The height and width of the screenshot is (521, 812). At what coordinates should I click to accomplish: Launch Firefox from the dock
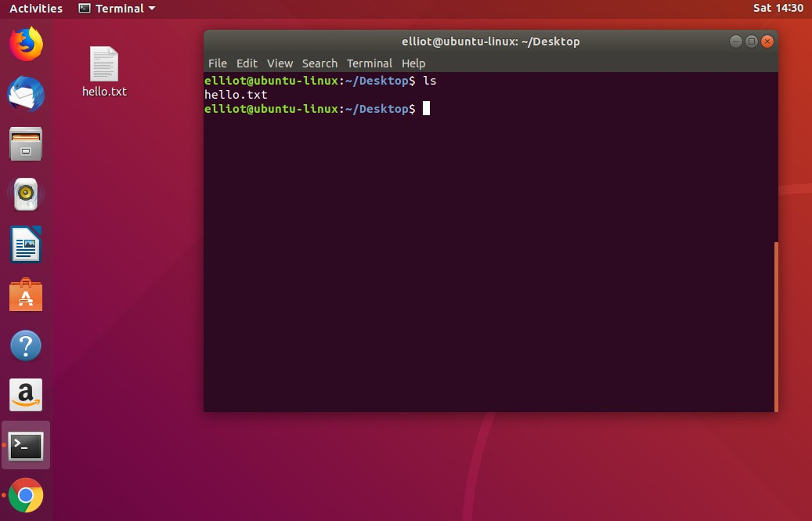coord(26,44)
